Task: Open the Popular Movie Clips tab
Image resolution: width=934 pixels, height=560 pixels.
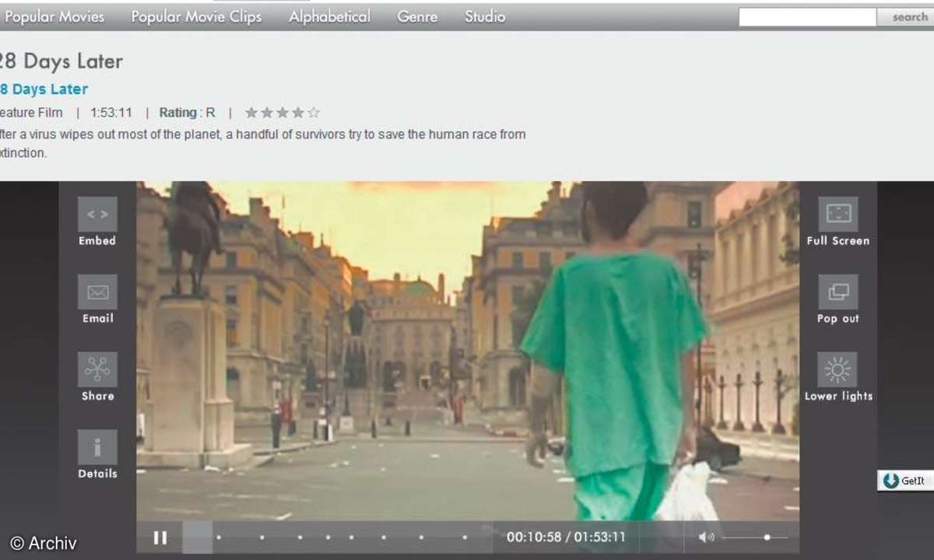Action: 196,16
